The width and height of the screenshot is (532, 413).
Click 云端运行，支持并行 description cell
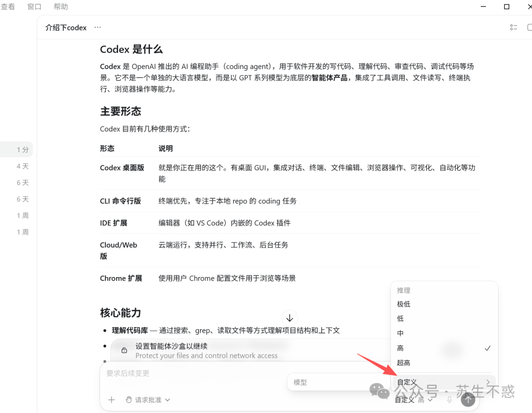coord(223,245)
